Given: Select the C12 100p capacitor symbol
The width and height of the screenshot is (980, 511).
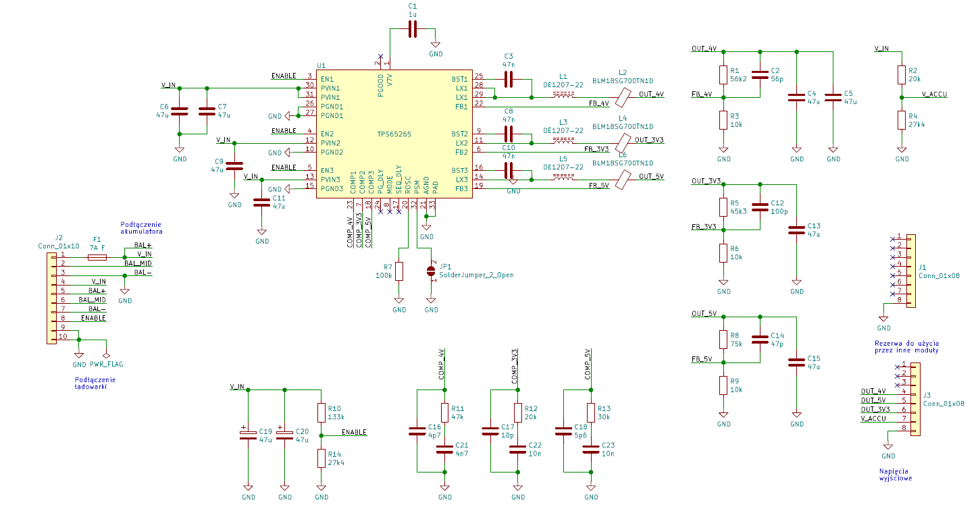Looking at the screenshot, I should 760,207.
